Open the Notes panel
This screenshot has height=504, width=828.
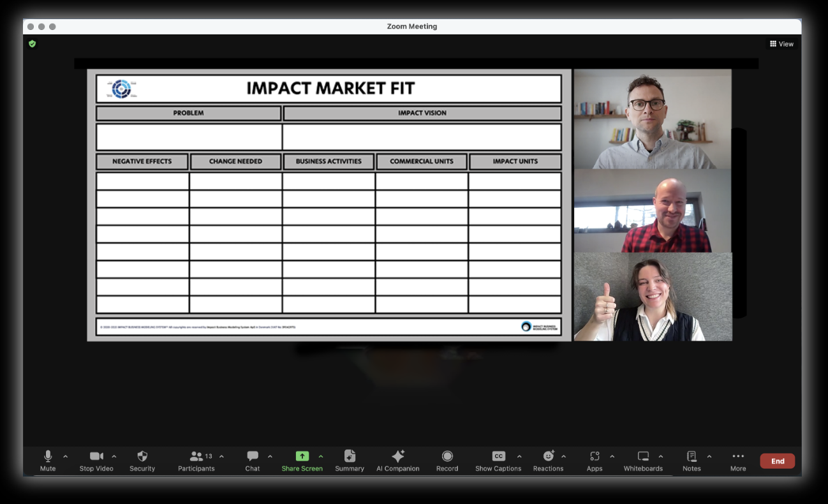click(x=691, y=461)
